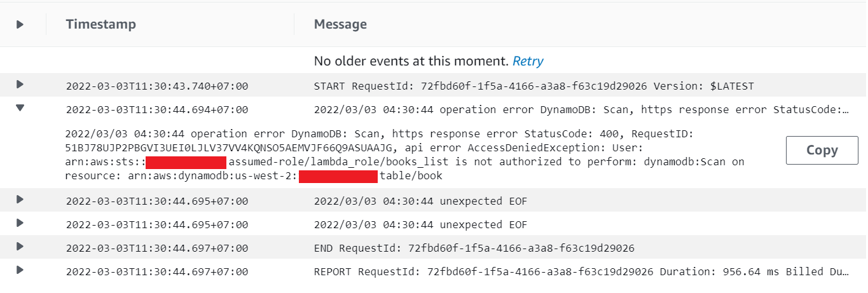
Task: Click Retry to load older events
Action: (528, 62)
